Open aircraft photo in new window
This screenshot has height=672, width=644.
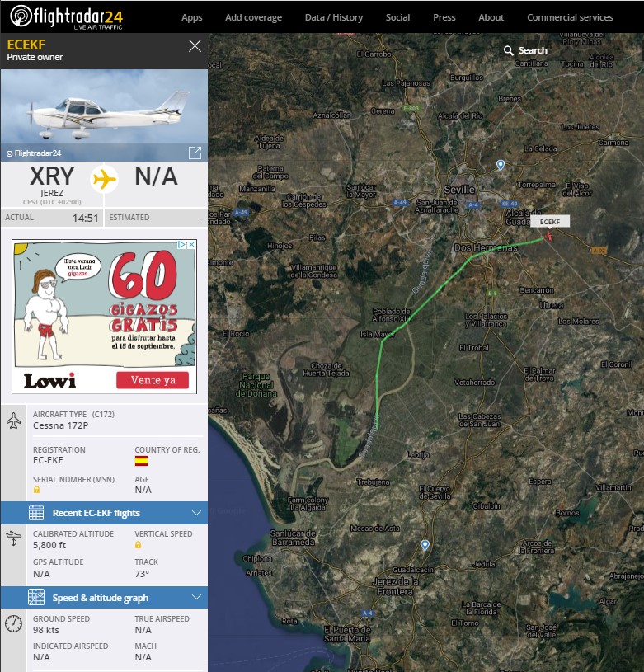195,153
